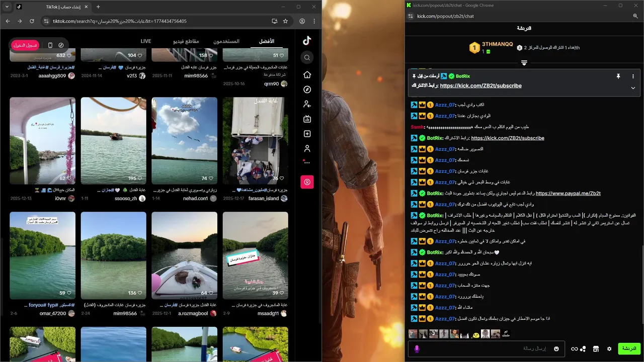Open pinned message three-dots options

pos(633,76)
